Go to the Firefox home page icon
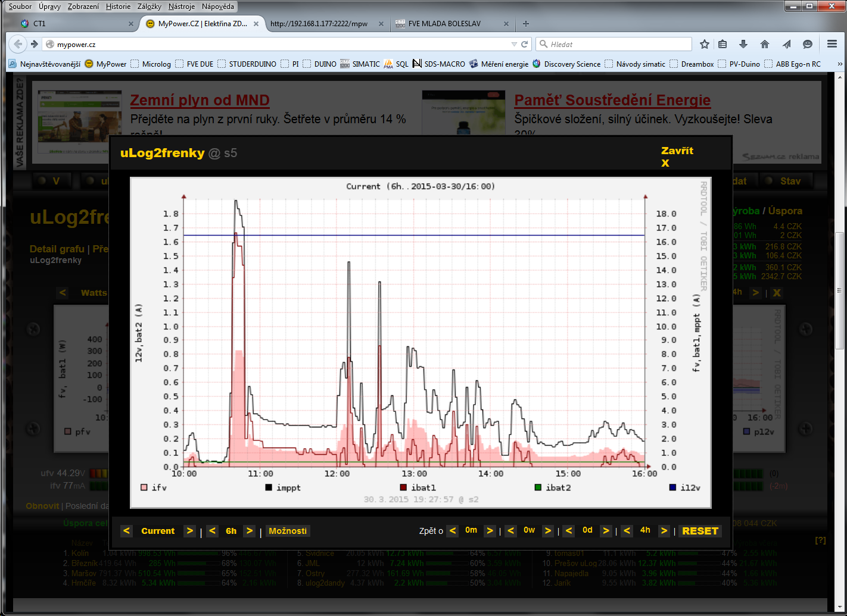The height and width of the screenshot is (616, 847). click(765, 44)
